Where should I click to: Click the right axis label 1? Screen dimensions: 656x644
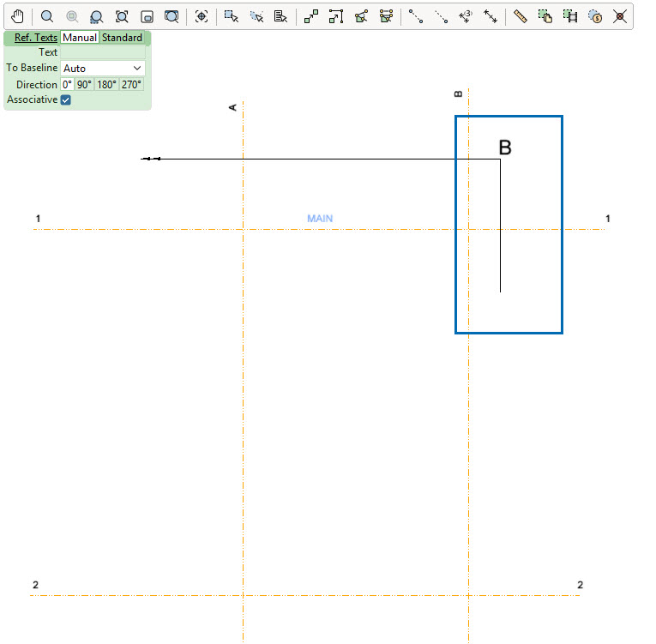point(608,219)
